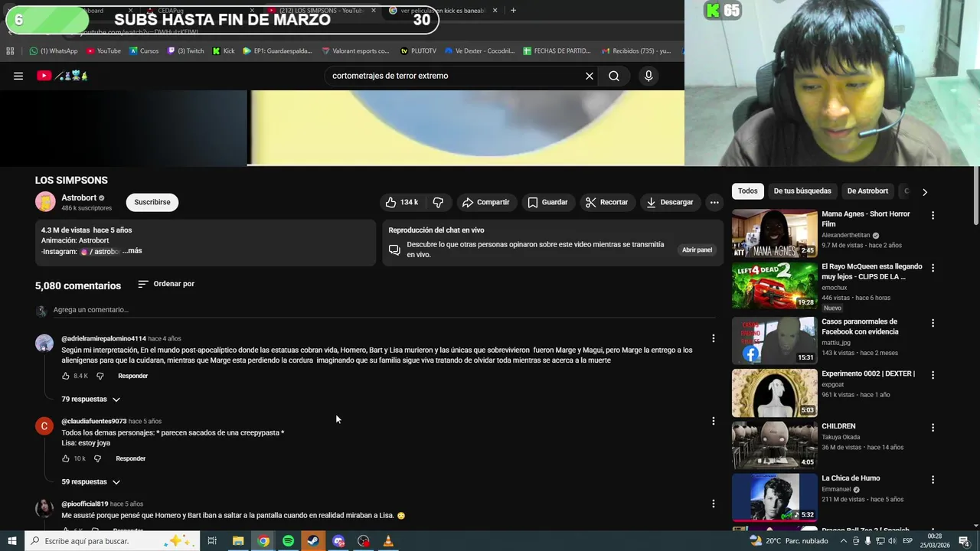Save the video with Guardar
The width and height of the screenshot is (980, 551).
[548, 202]
